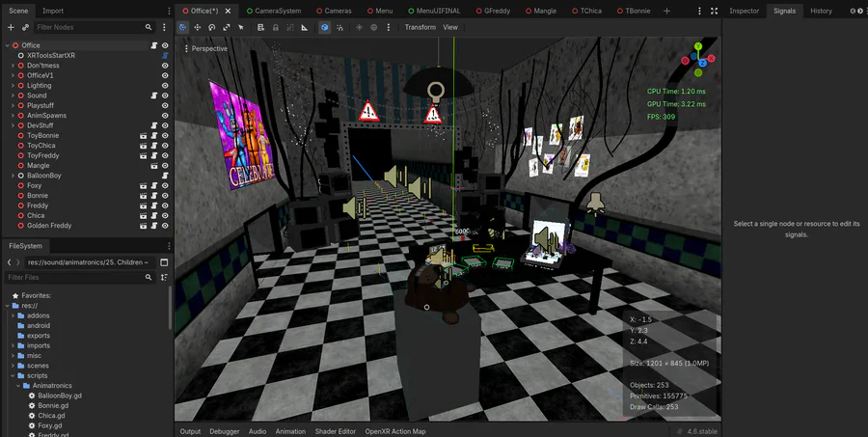Open the OpenXR Action Map panel
Viewport: 868px width, 437px height.
(x=395, y=431)
